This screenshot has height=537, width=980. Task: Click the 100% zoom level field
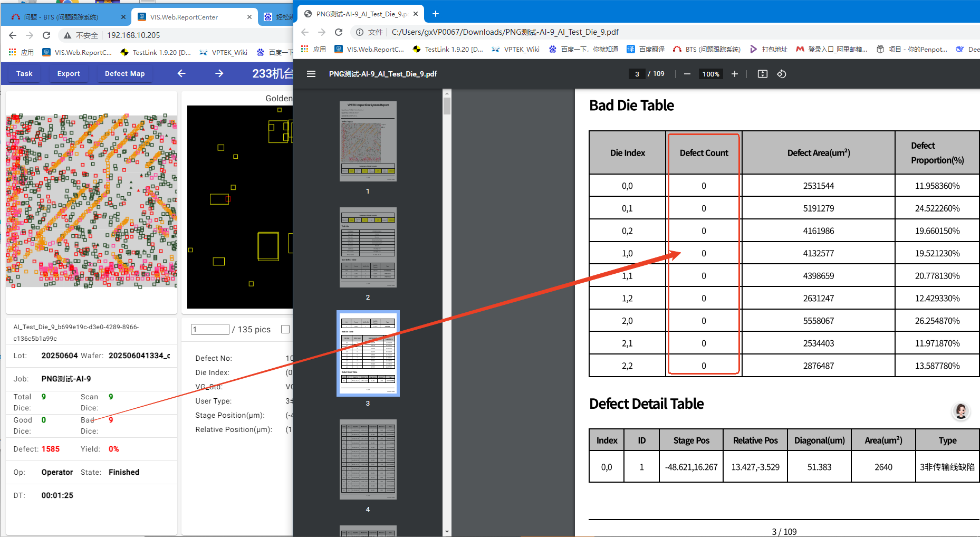pos(710,74)
